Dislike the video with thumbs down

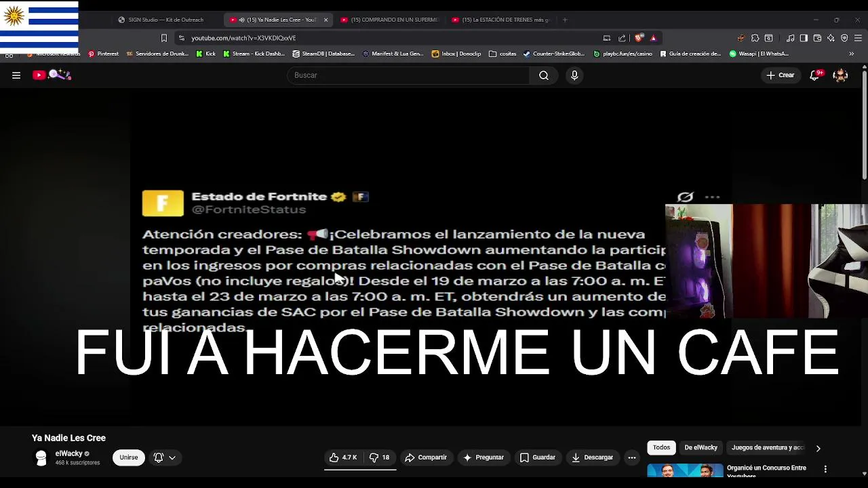click(x=379, y=457)
